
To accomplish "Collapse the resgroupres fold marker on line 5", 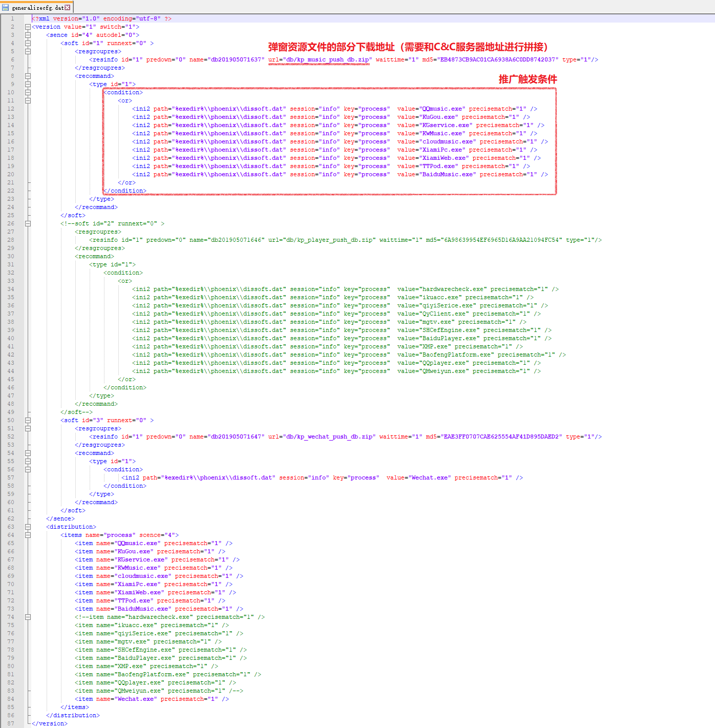I will coord(28,51).
